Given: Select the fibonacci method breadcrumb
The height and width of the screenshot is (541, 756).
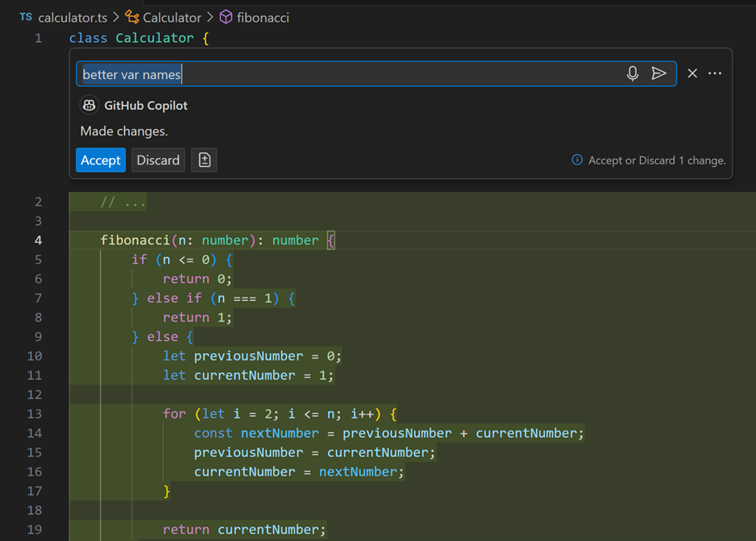Looking at the screenshot, I should point(263,18).
